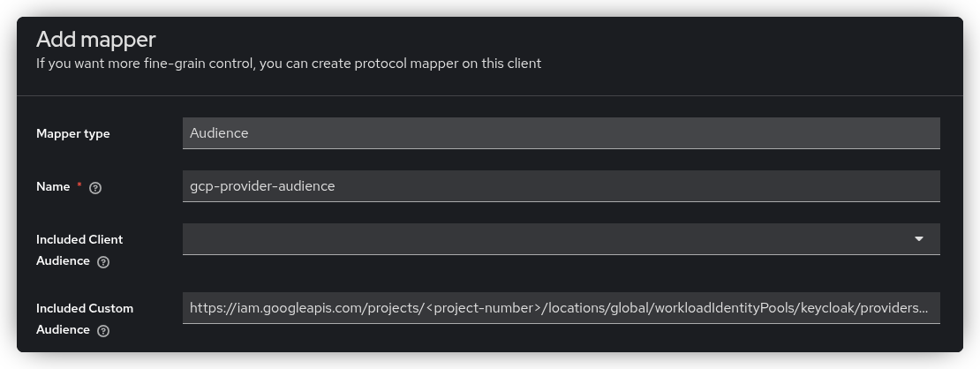
Task: Click the red required asterisk next to Name
Action: coord(79,185)
